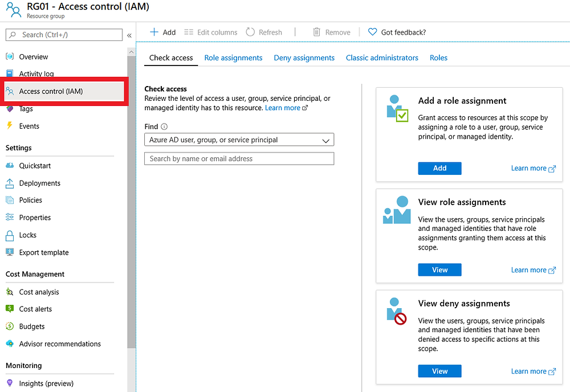Click the Search by name or email field
The image size is (570, 392).
239,159
